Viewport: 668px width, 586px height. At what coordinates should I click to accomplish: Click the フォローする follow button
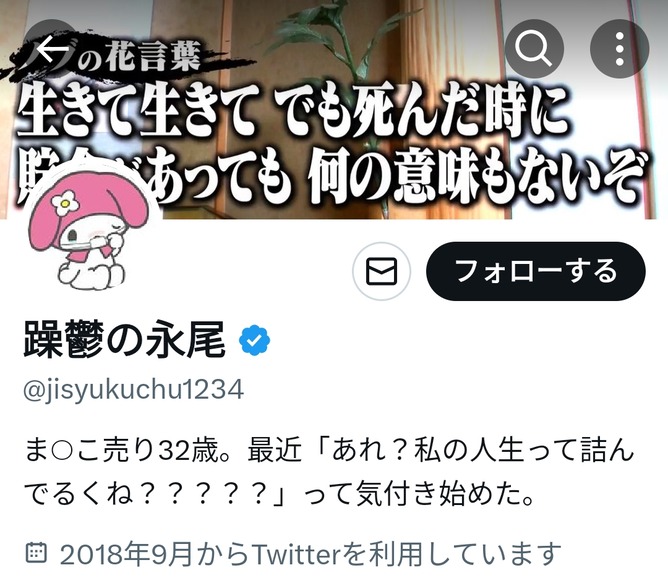click(x=536, y=271)
